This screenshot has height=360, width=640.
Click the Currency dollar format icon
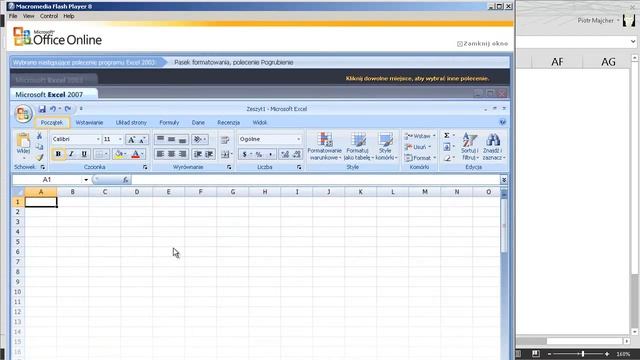tap(244, 154)
